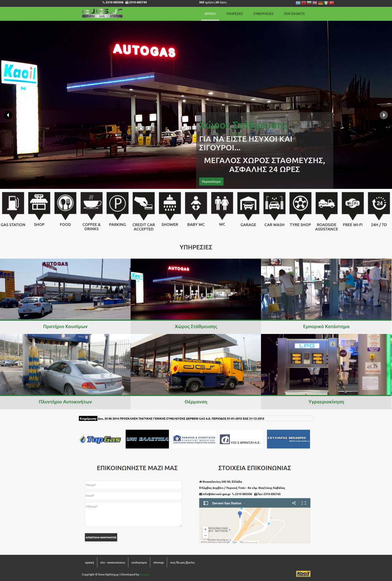
Task: Switch language with the Bulgarian flag
Action: pyautogui.click(x=309, y=3)
